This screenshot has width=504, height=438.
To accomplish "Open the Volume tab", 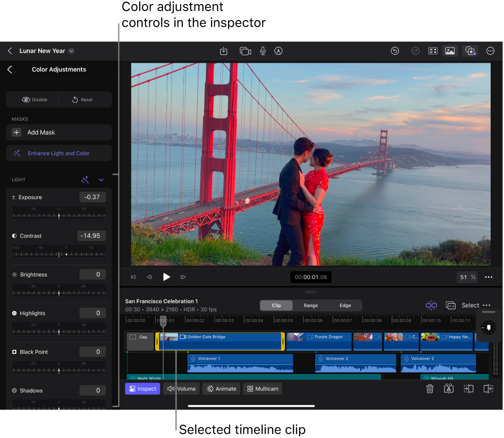I will tap(182, 389).
